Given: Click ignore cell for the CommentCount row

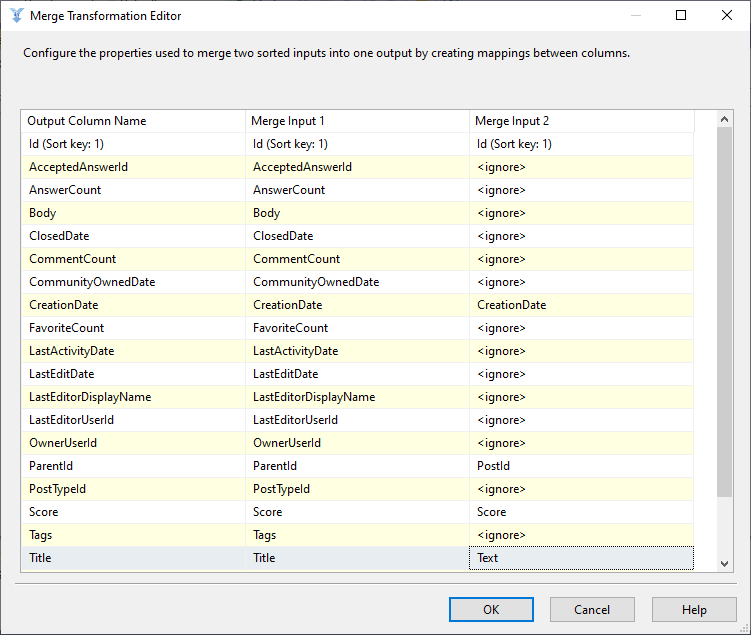Looking at the screenshot, I should (581, 259).
